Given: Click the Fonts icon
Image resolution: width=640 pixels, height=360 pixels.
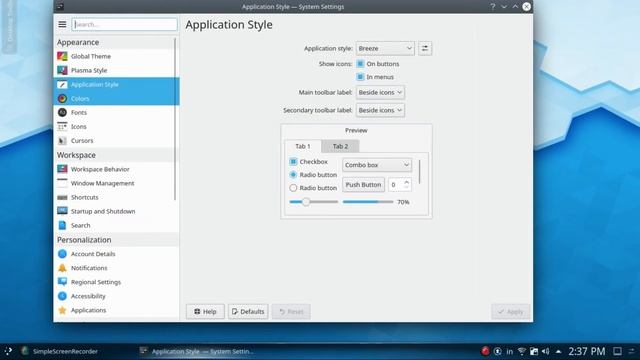Looking at the screenshot, I should [x=62, y=112].
